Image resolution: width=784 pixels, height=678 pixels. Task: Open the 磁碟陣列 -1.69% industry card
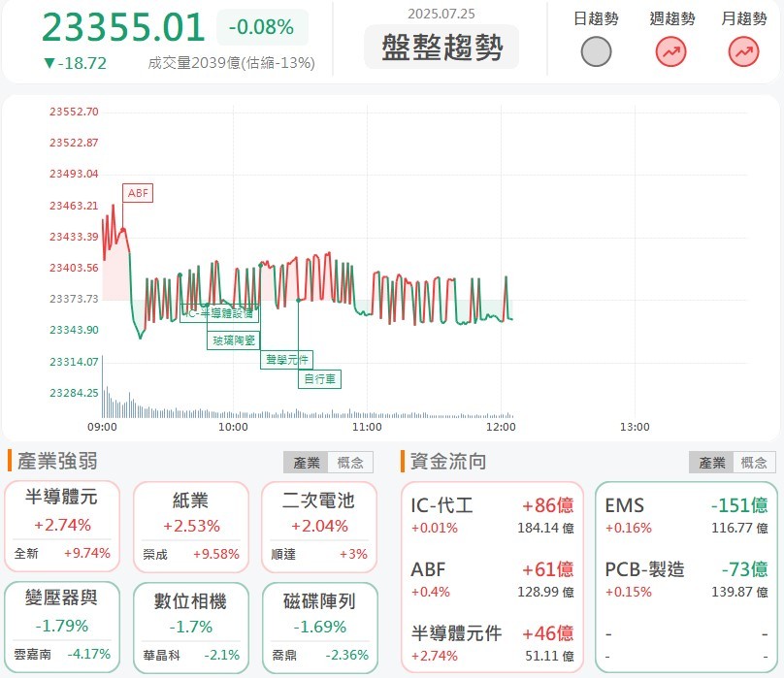point(320,628)
